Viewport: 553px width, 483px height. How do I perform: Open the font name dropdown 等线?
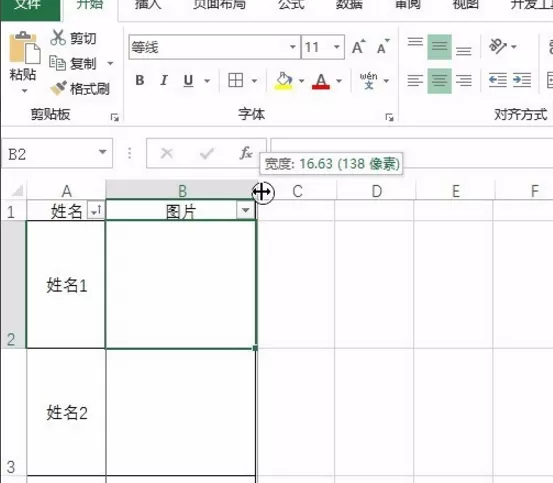(293, 47)
